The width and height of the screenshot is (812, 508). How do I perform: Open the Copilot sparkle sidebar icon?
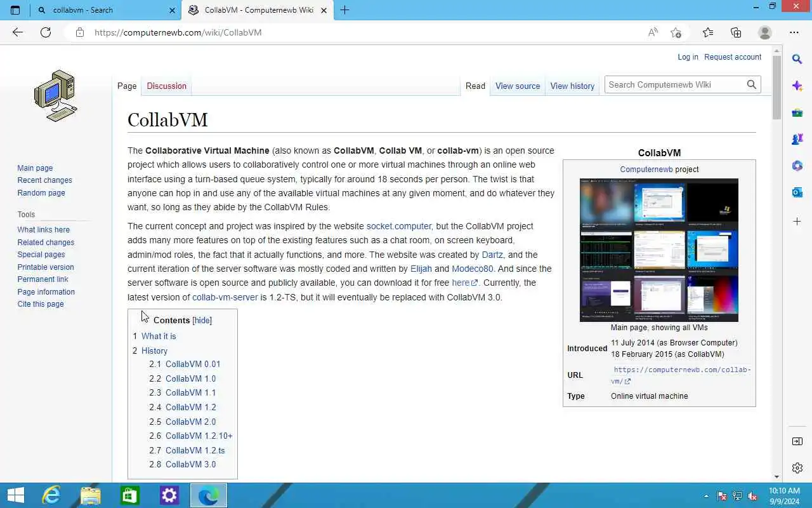coord(797,86)
